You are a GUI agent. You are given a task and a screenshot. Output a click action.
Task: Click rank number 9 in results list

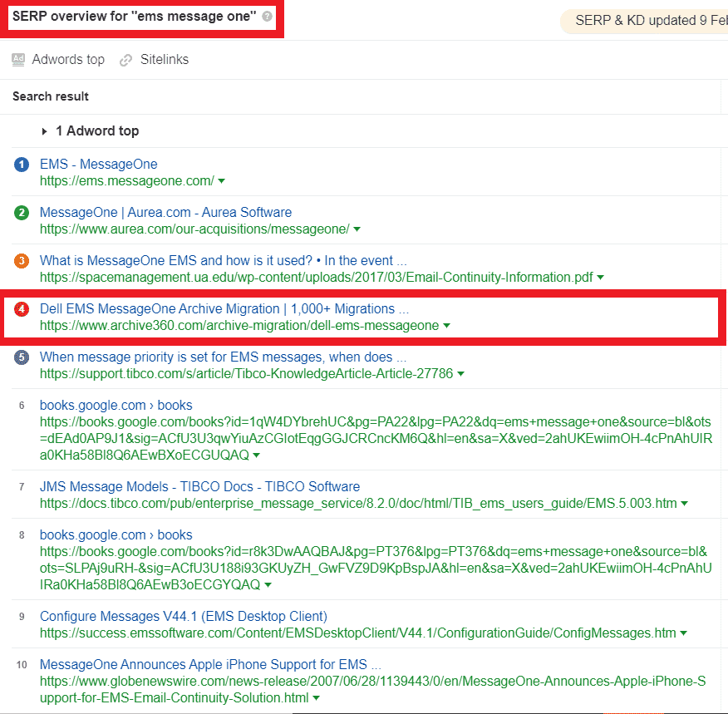click(22, 617)
